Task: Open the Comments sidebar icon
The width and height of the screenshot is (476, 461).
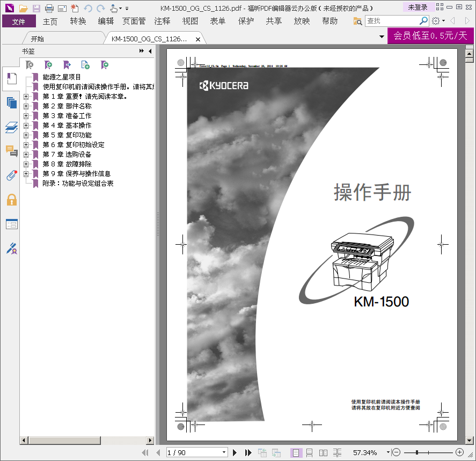Action: [x=11, y=151]
